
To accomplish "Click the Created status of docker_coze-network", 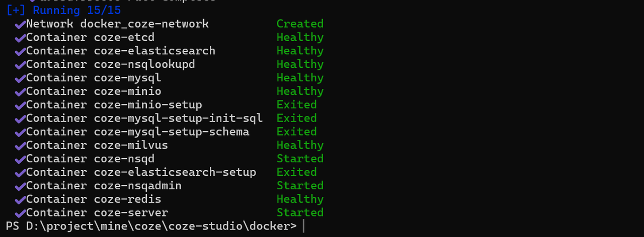I will [x=300, y=24].
